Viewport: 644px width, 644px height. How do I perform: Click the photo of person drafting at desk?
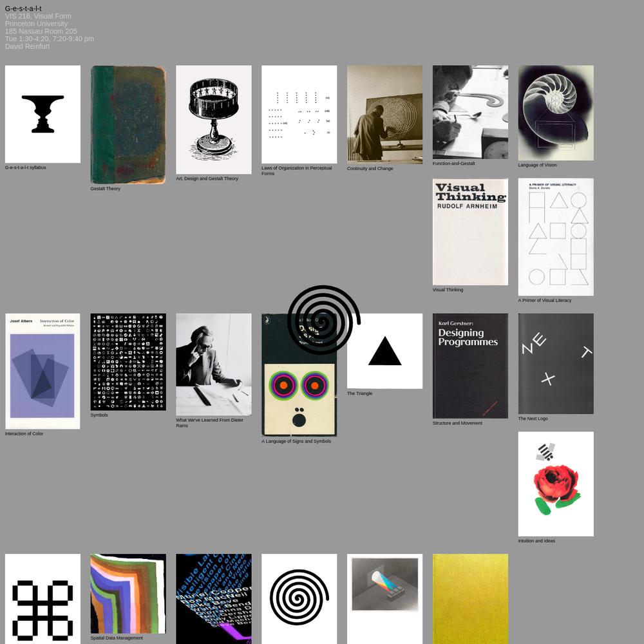tap(470, 112)
